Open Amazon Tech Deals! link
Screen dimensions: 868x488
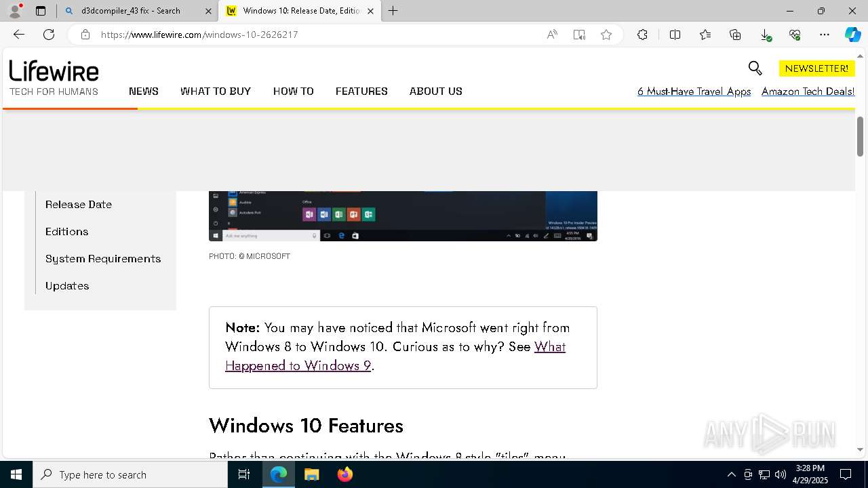tap(808, 91)
